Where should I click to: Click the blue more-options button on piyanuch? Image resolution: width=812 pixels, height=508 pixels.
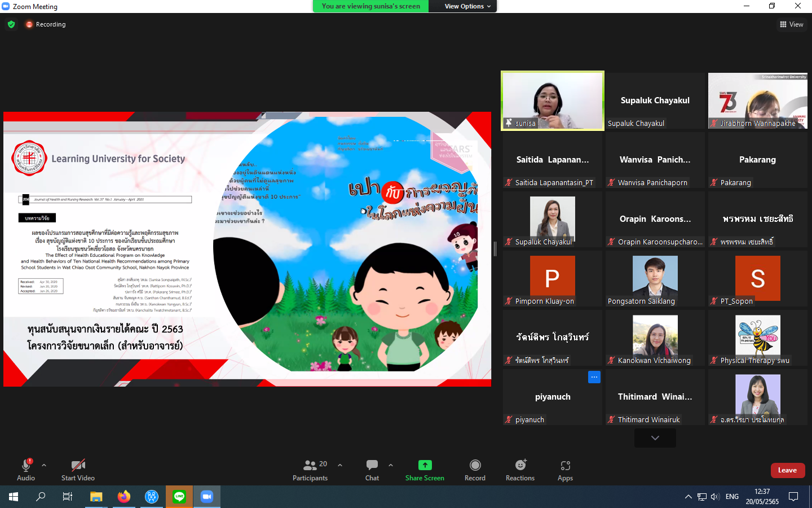coord(594,377)
